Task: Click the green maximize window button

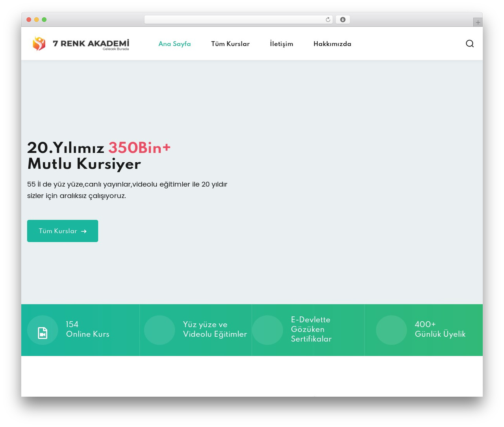Action: pos(44,20)
